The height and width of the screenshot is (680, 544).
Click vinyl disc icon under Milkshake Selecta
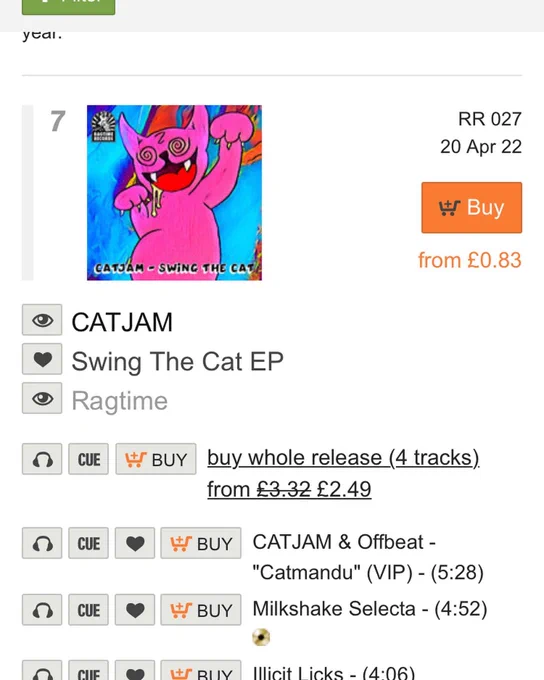(261, 637)
